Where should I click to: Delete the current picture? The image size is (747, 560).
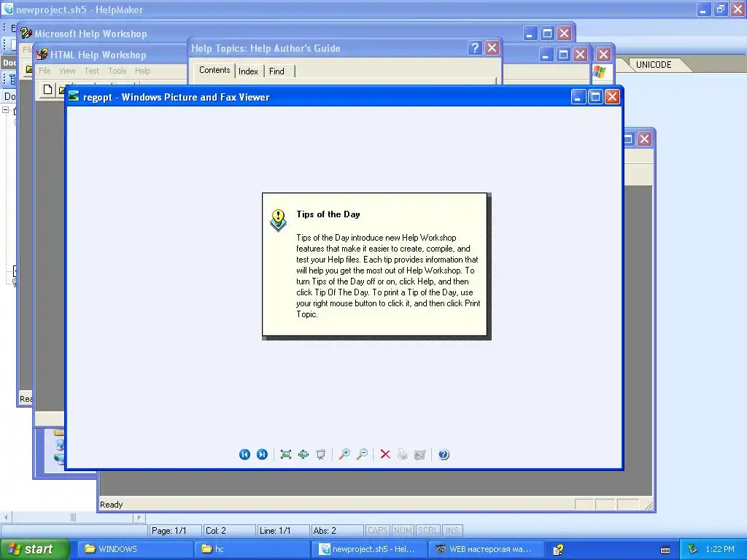385,454
